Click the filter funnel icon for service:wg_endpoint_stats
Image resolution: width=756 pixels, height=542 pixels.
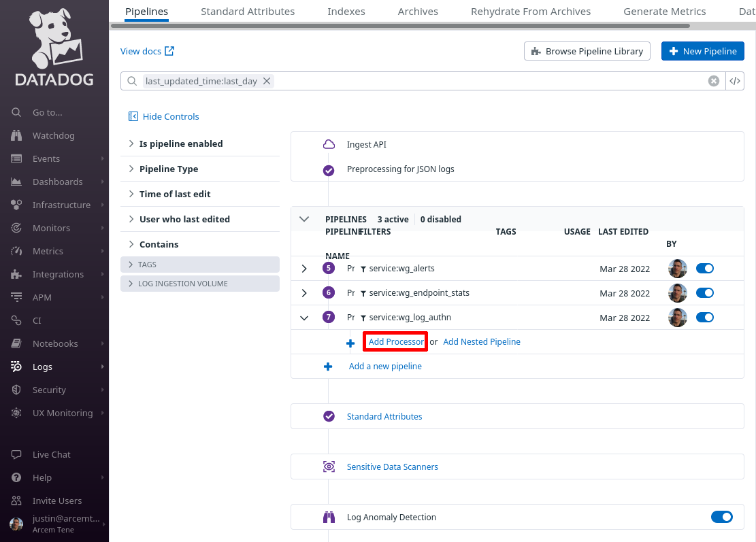click(x=363, y=293)
